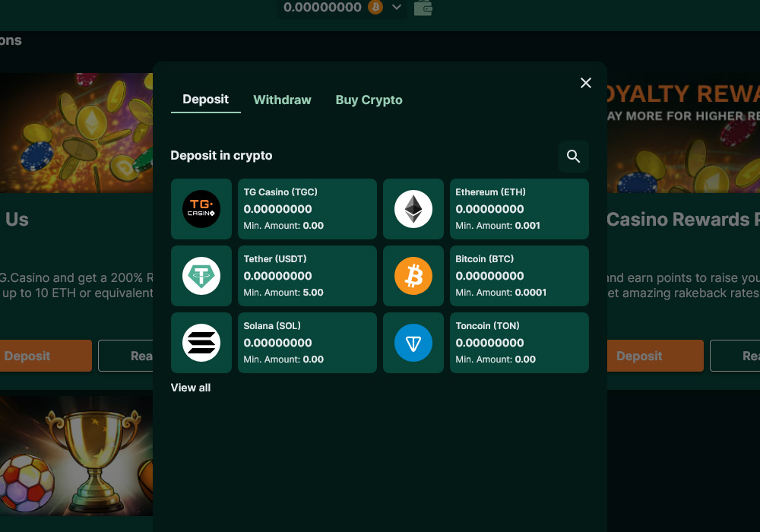The width and height of the screenshot is (760, 532).
Task: Click the Tether logo icon
Action: coord(201,276)
